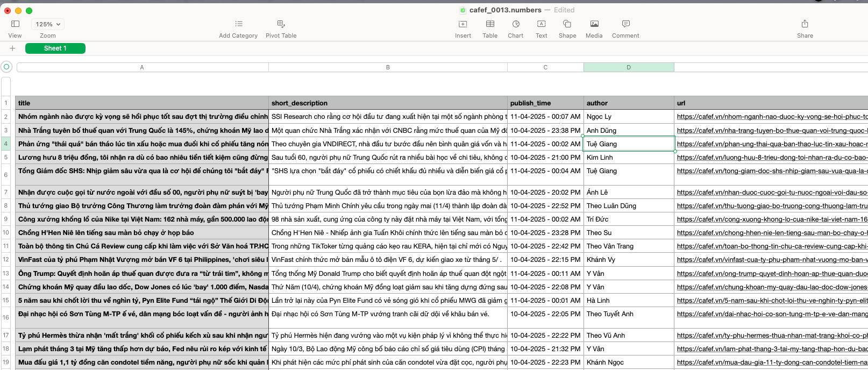Switch to the Sheet 1 tab

point(55,48)
